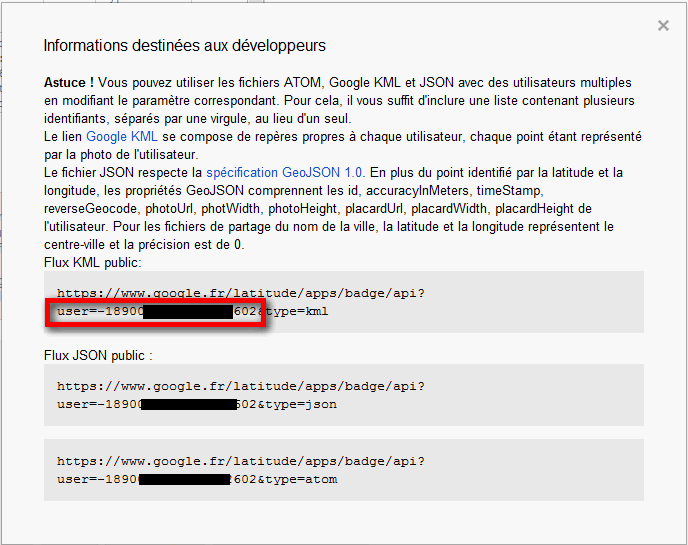Click the 'Flux JSON public :' label
The height and width of the screenshot is (545, 688).
click(x=98, y=355)
